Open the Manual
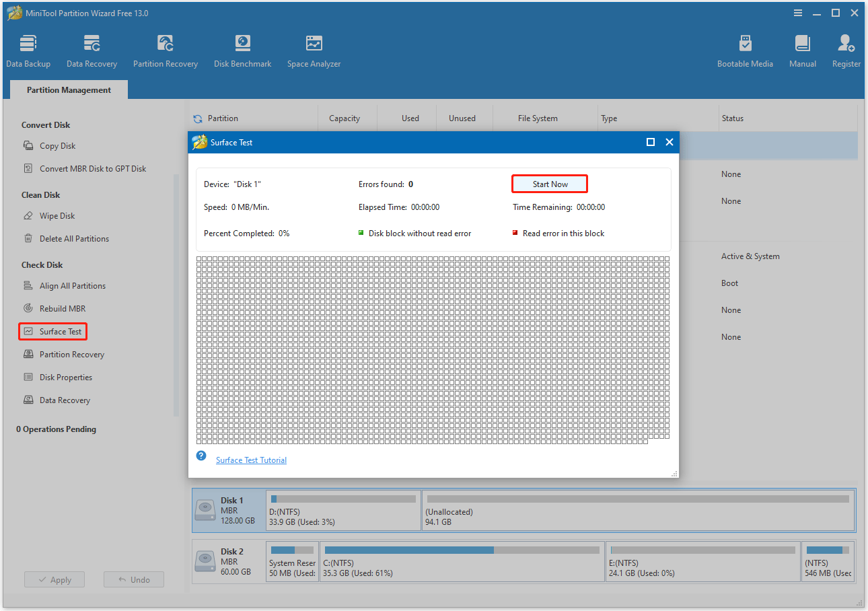Viewport: 868px width, 611px height. [x=802, y=50]
